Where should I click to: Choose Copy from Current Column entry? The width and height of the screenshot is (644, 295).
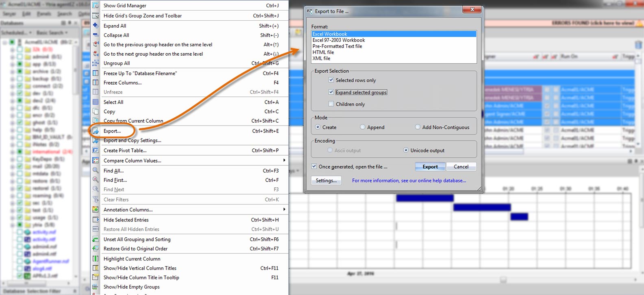pos(133,121)
